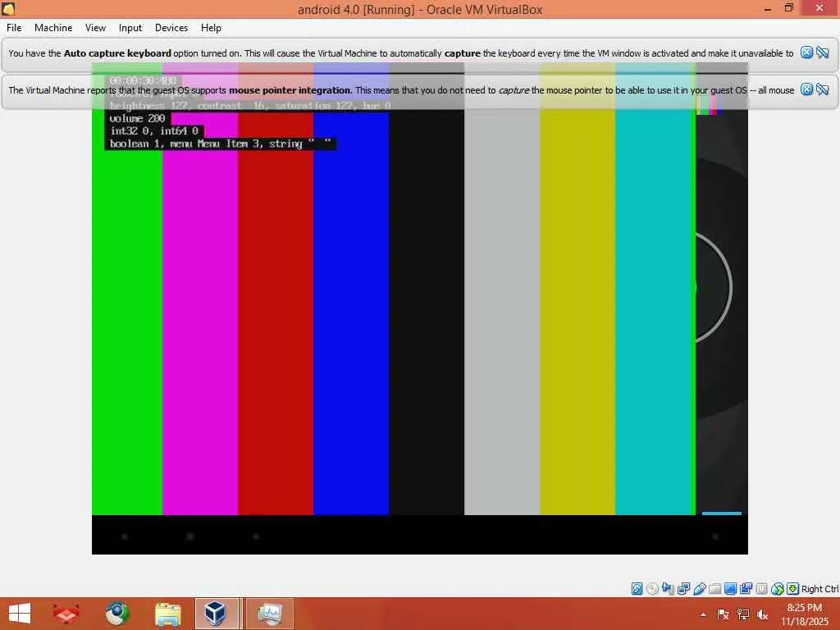Open the performance monitor taskbar app
Viewport: 840px width, 630px height.
tap(270, 614)
